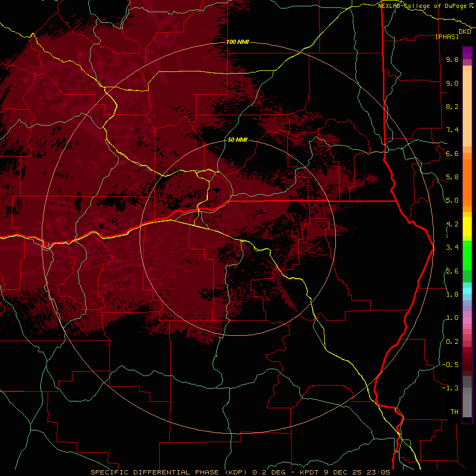This screenshot has width=476, height=476.
Task: Pick the yellow segment of the color bar
Action: [467, 226]
